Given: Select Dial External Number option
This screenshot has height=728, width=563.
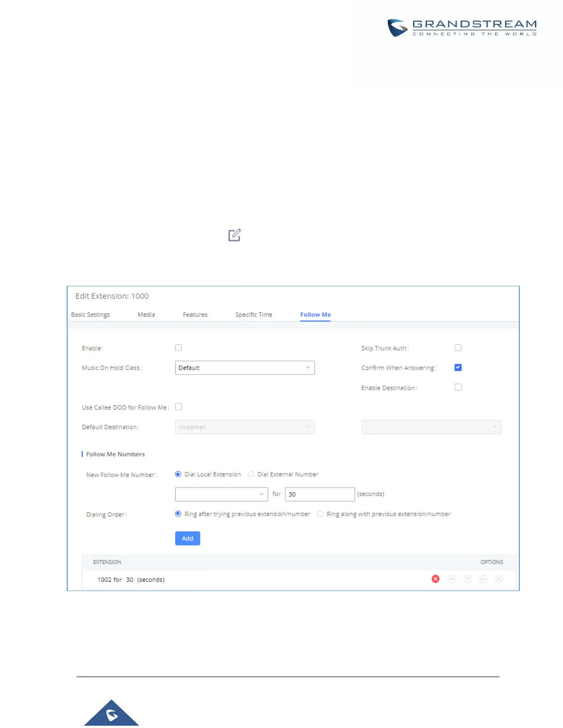Looking at the screenshot, I should pyautogui.click(x=251, y=474).
